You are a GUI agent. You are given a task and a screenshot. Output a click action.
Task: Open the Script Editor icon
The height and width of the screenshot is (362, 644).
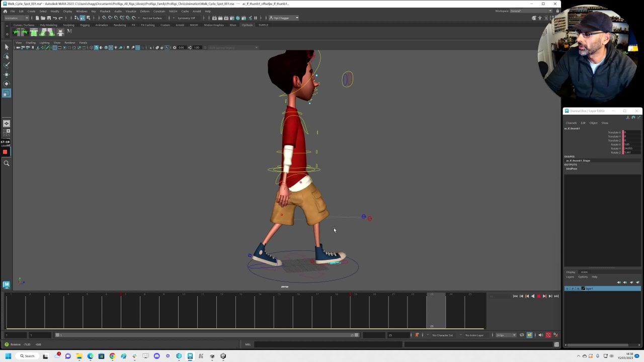pyautogui.click(x=556, y=344)
